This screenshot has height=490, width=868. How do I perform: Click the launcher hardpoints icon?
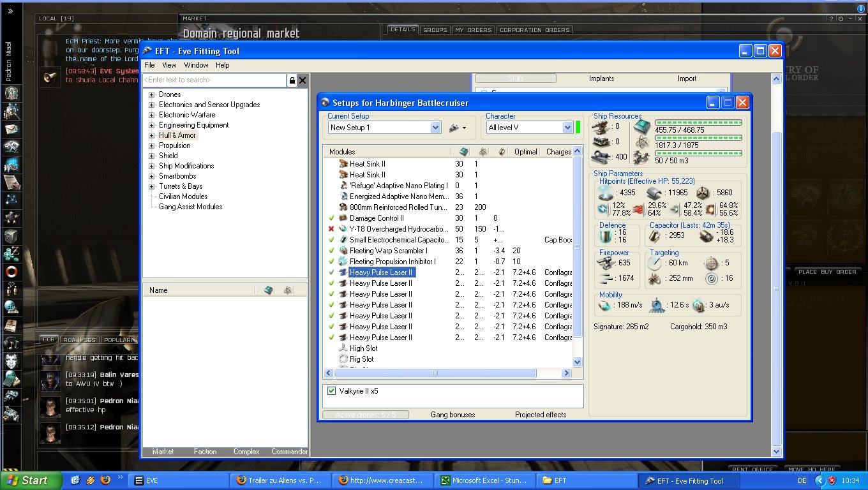[601, 142]
